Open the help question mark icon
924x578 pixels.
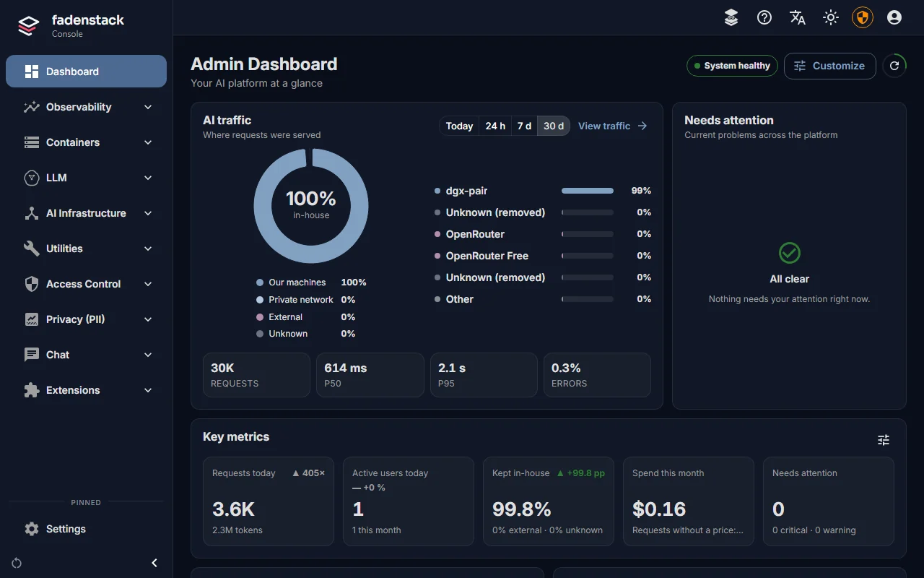pos(764,18)
